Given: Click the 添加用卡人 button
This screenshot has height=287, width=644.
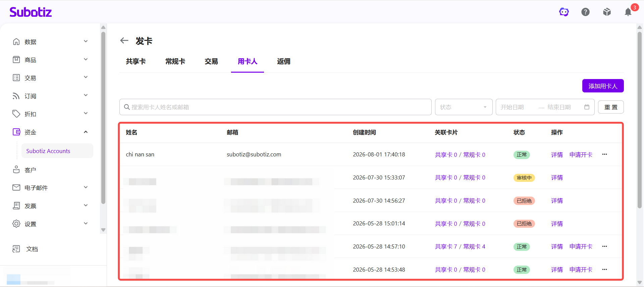Looking at the screenshot, I should (x=603, y=86).
